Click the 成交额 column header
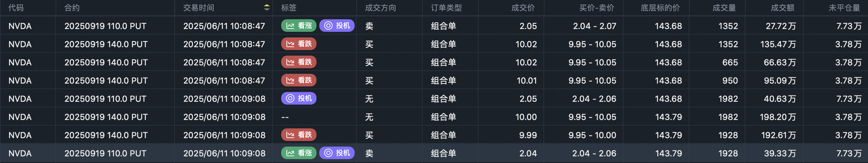Screen dimensions: 868x163 click(783, 8)
